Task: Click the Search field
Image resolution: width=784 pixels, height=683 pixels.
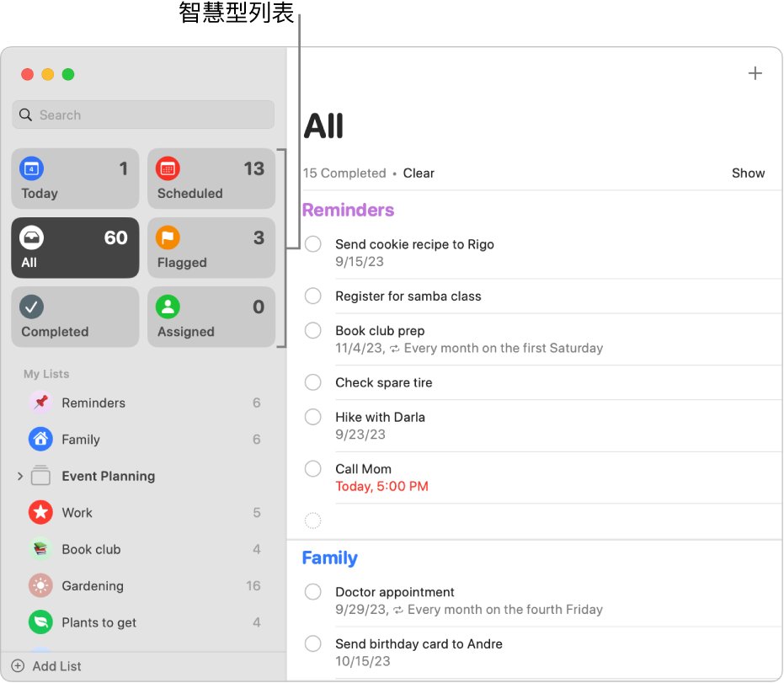Action: (143, 115)
